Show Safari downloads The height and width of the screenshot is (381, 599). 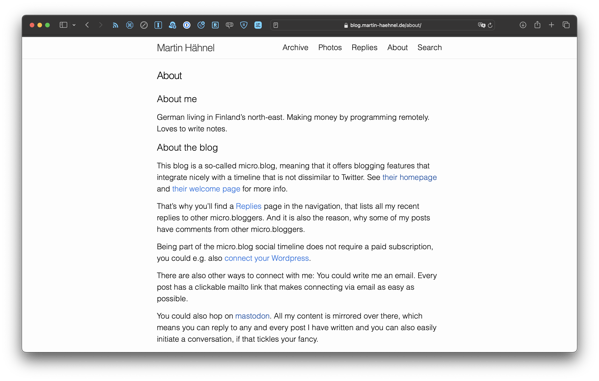click(523, 25)
